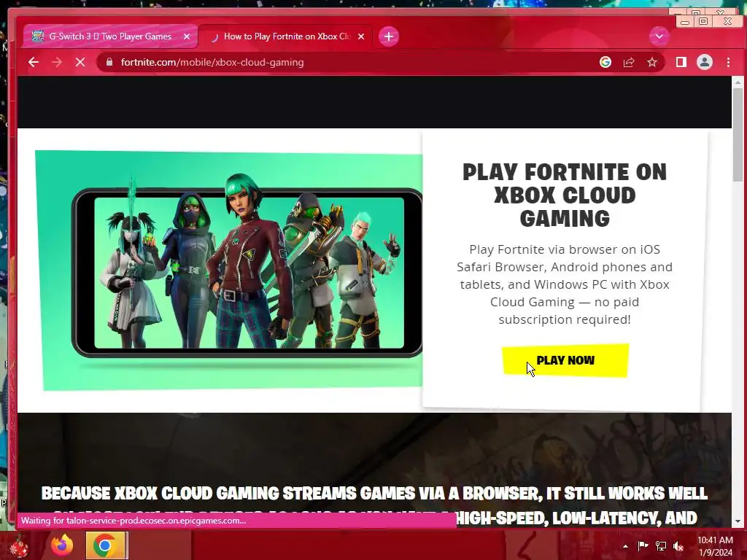This screenshot has height=560, width=747.
Task: Click the muted volume tray icon
Action: 678,545
